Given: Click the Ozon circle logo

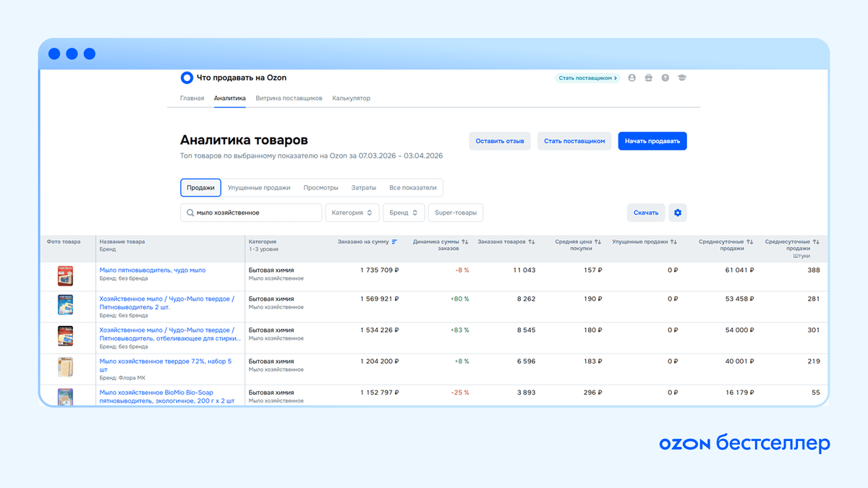Looking at the screenshot, I should [x=187, y=77].
